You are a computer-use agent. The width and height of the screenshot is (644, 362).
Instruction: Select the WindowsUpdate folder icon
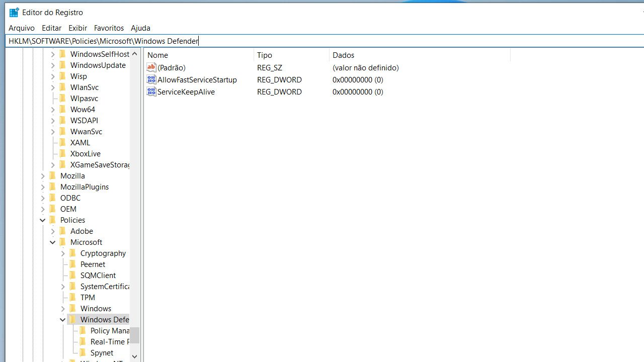tap(62, 65)
